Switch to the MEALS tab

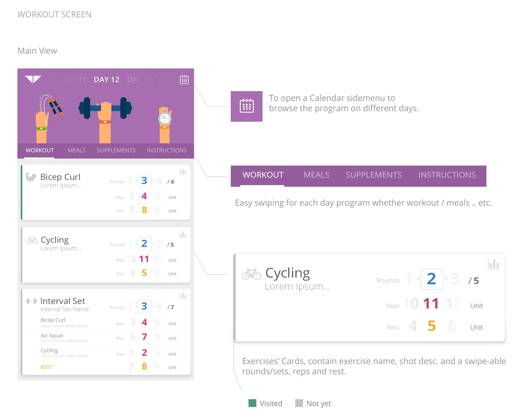(76, 150)
